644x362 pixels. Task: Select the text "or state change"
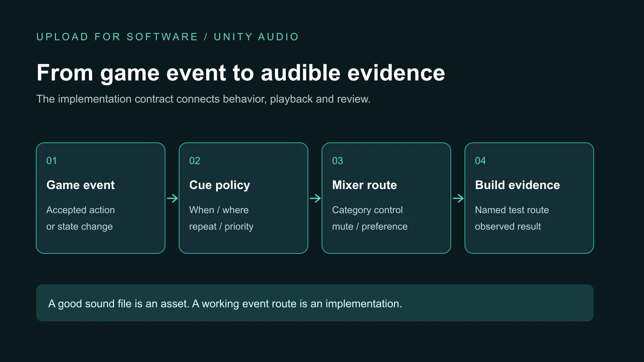click(79, 226)
